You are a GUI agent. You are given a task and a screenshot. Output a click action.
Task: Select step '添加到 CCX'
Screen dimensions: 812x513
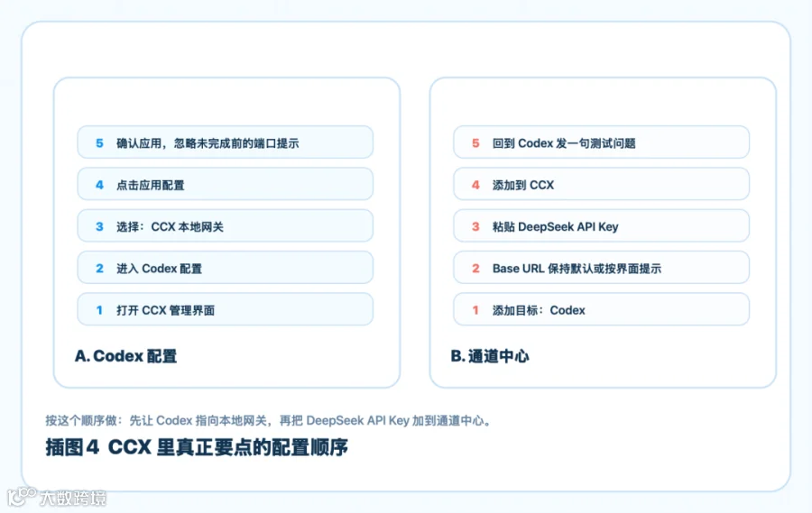coord(601,184)
